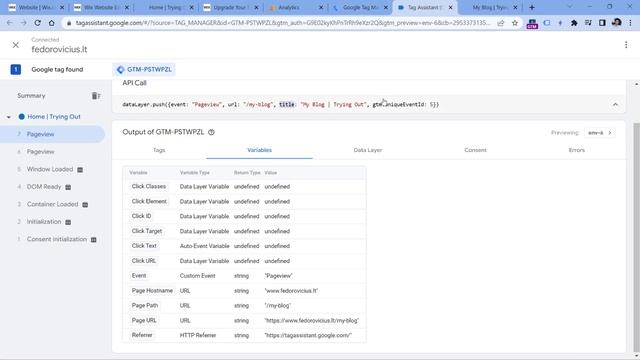The width and height of the screenshot is (640, 360).
Task: Click the Click Target variable chip
Action: 147,231
